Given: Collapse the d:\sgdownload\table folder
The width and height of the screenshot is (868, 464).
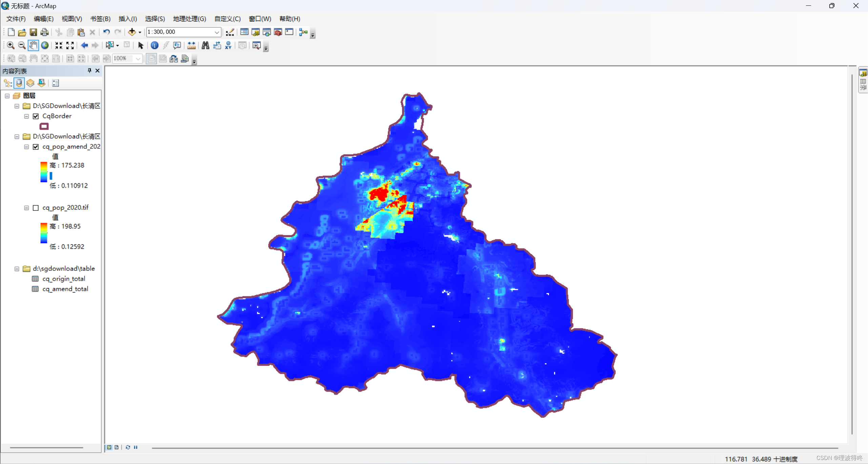Looking at the screenshot, I should pos(17,269).
